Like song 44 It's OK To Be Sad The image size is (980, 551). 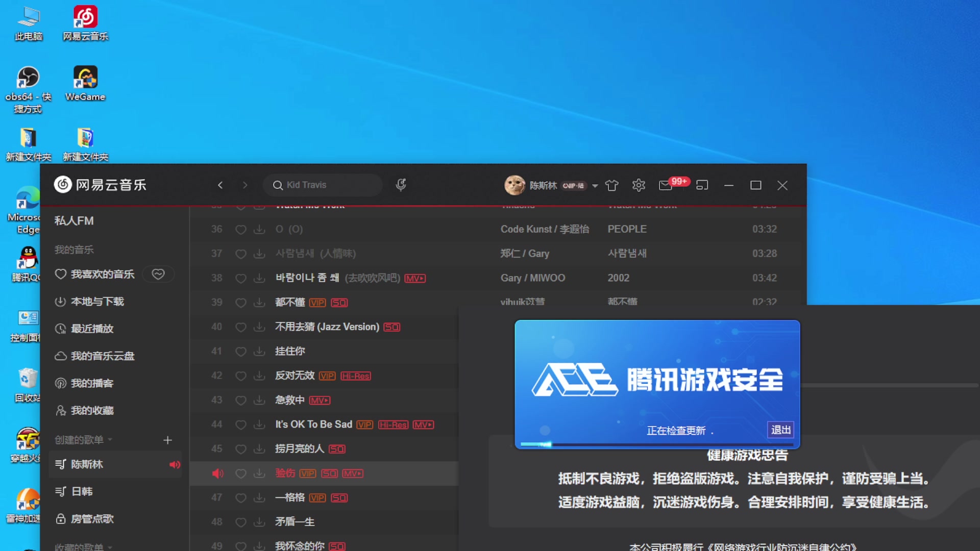240,424
